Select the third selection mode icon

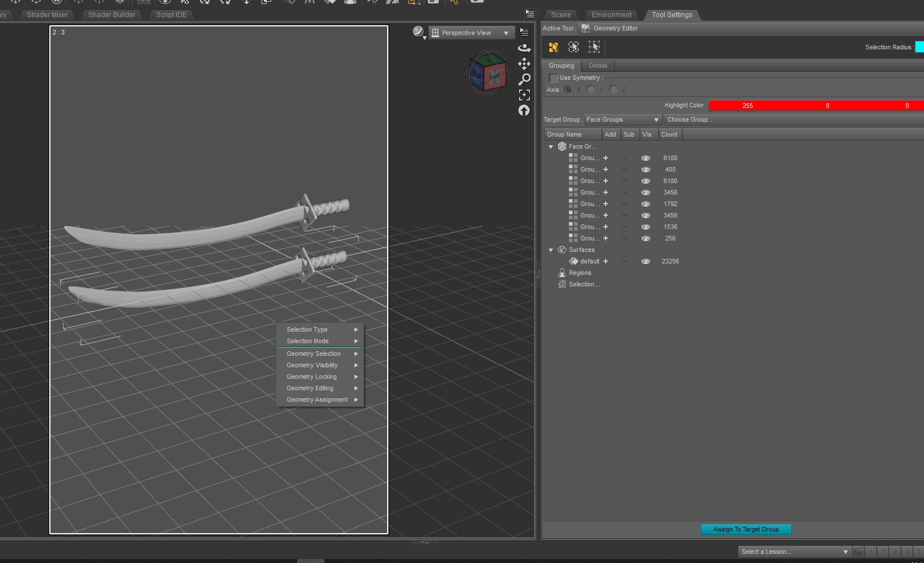coord(594,46)
